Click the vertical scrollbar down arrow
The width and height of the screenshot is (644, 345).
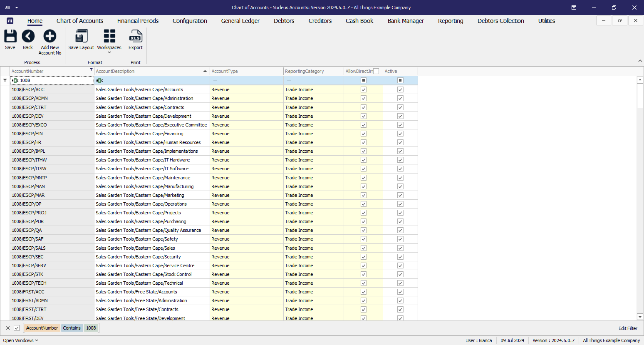640,317
